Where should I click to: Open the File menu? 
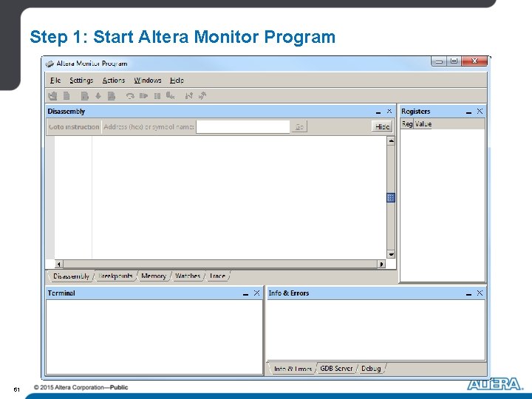(x=55, y=81)
